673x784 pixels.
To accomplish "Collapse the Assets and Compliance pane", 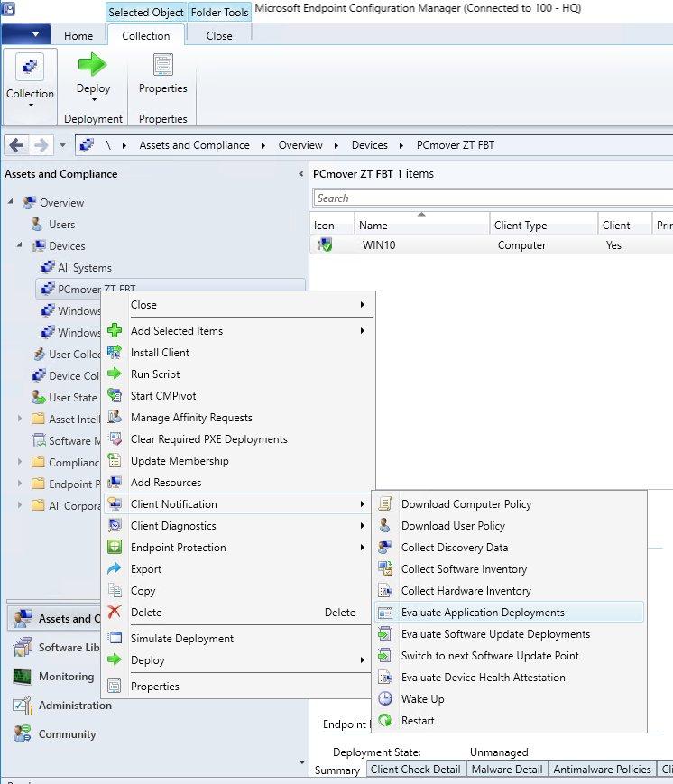I will click(x=300, y=174).
